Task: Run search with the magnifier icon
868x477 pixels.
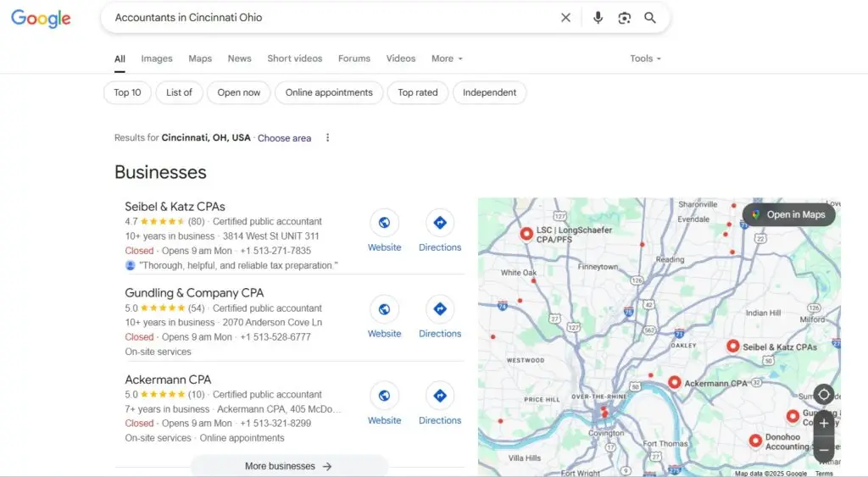Action: coord(650,18)
